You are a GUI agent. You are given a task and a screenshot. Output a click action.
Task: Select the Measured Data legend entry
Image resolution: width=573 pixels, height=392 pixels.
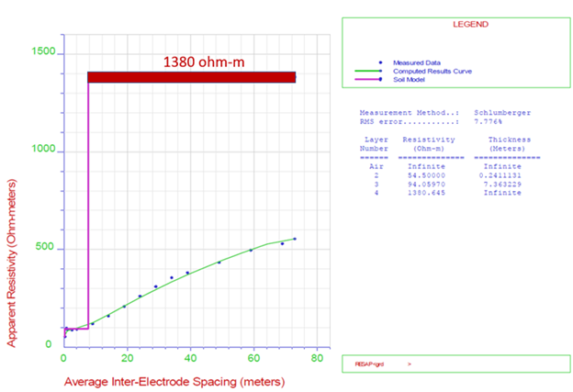click(417, 62)
